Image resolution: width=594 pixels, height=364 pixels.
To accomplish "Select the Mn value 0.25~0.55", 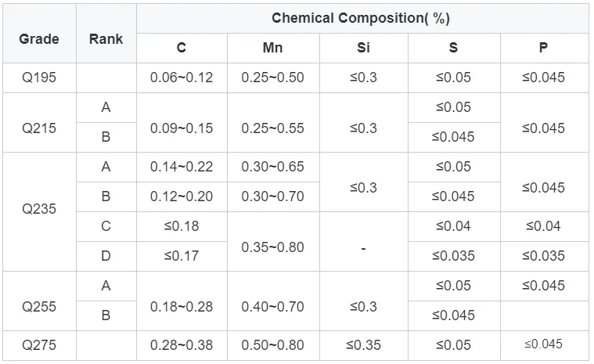I will pyautogui.click(x=272, y=128).
